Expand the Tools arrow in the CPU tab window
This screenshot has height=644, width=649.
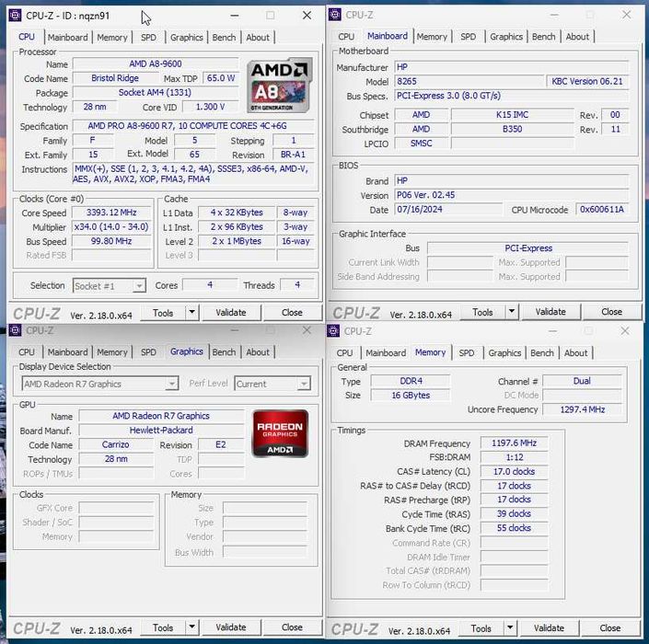tap(192, 312)
